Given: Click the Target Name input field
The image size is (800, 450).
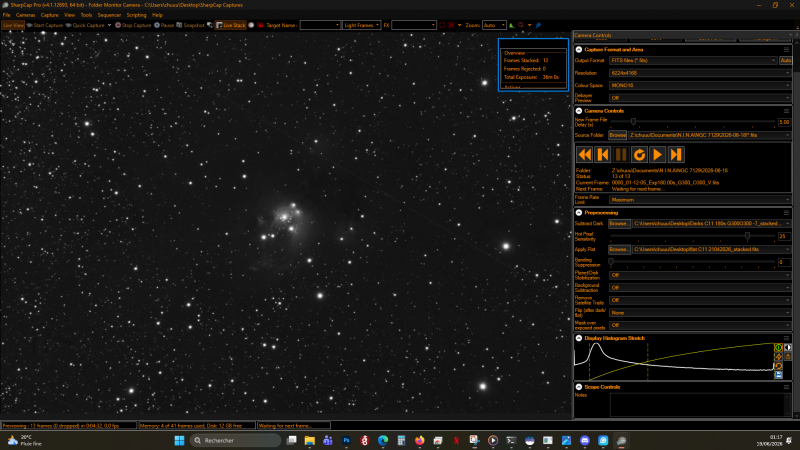Looking at the screenshot, I should (x=320, y=25).
